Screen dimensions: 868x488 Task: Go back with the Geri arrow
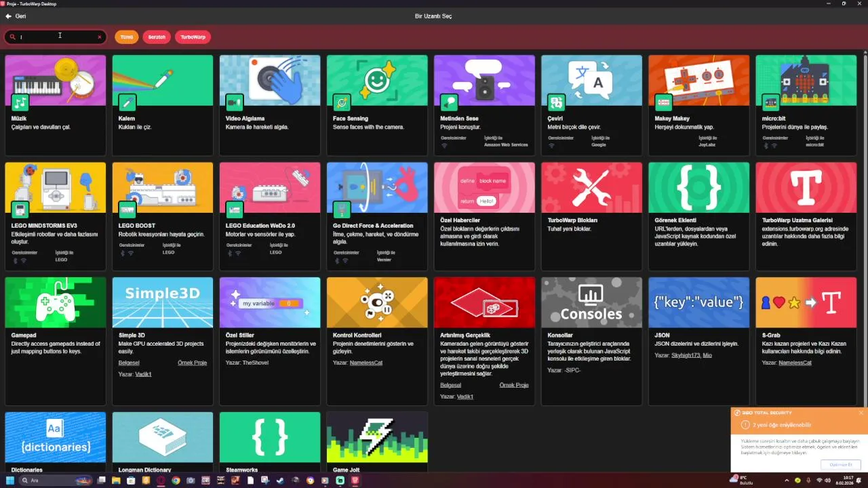tap(15, 16)
